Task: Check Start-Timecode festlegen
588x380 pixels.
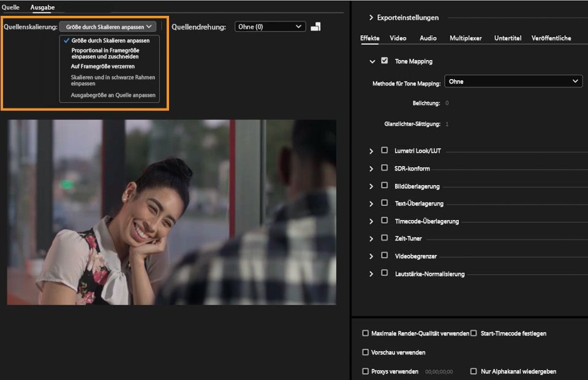Action: [x=473, y=333]
